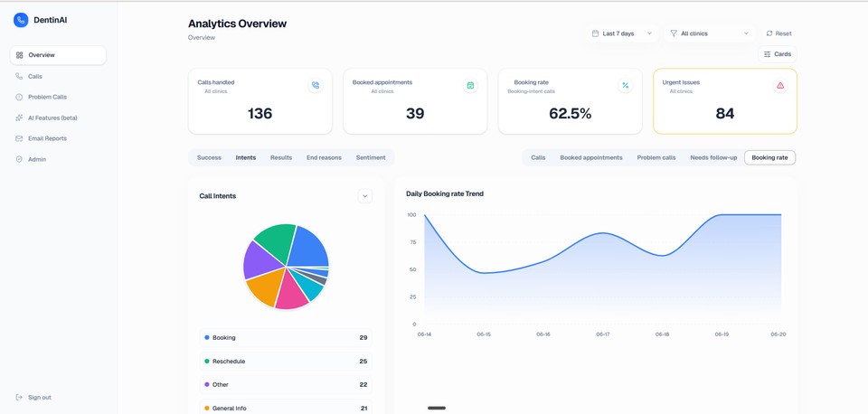This screenshot has height=414, width=868.
Task: Click the sliders icon on Cards button
Action: tap(768, 54)
